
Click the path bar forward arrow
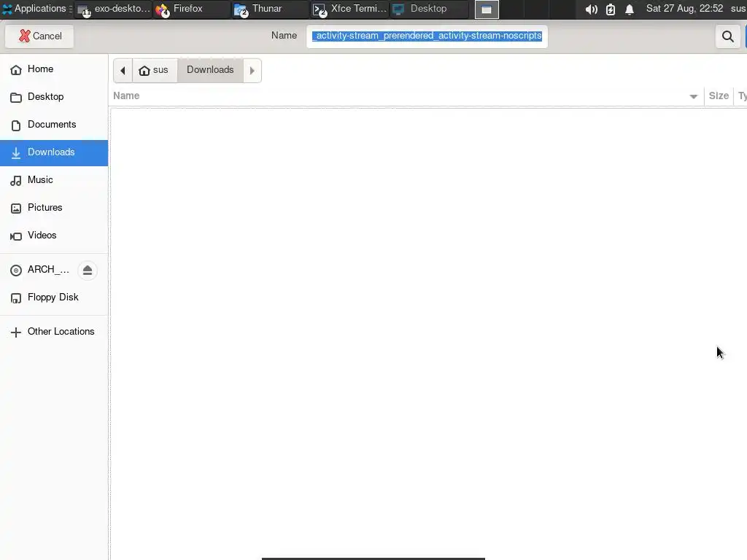tap(252, 71)
